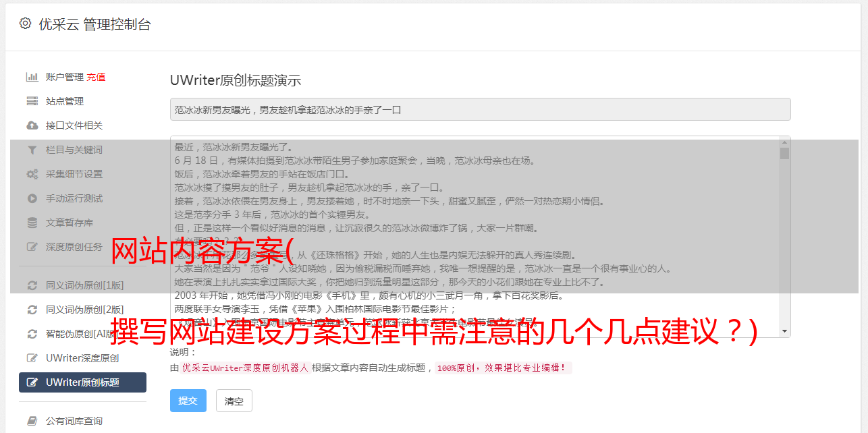Click the textarea scrollbar down arrow
The width and height of the screenshot is (868, 433).
(x=784, y=331)
